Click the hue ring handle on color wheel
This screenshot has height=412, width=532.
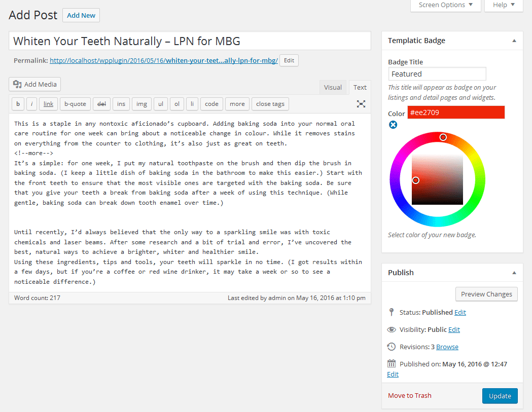(x=443, y=137)
